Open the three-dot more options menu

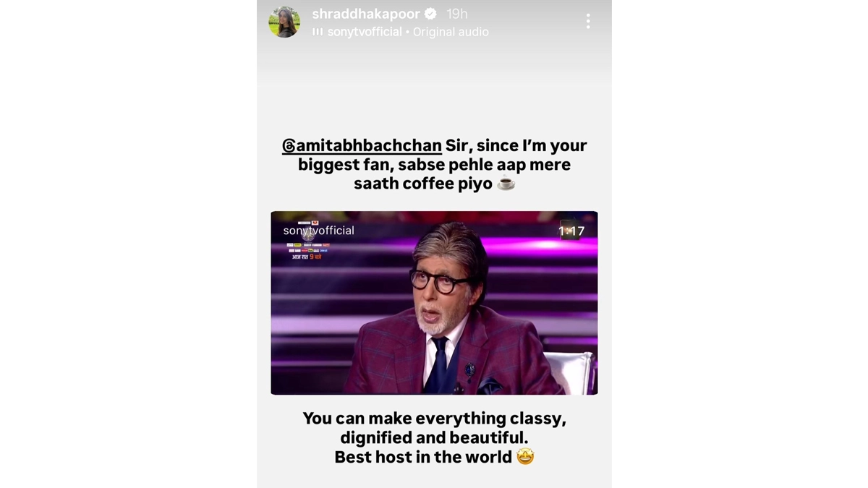[588, 22]
